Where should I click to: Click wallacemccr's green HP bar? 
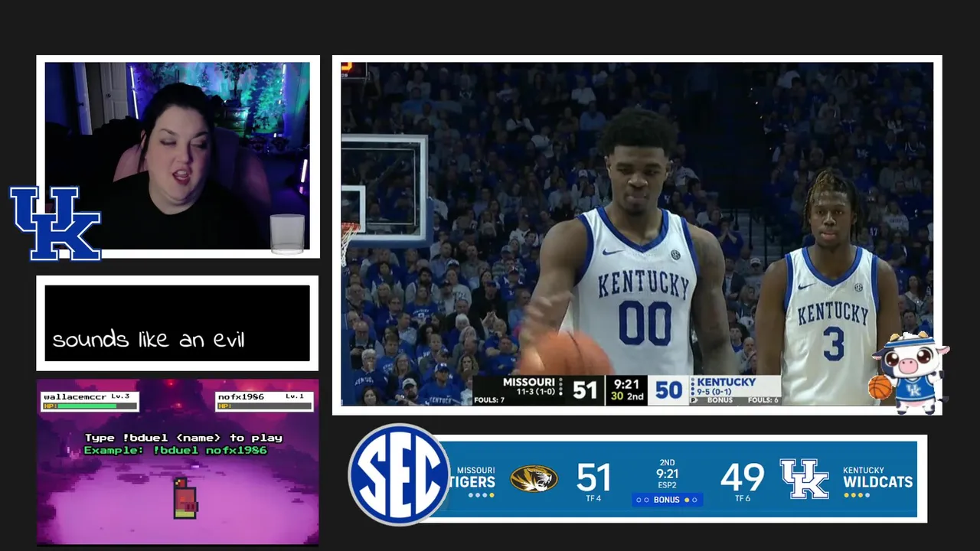click(x=87, y=406)
